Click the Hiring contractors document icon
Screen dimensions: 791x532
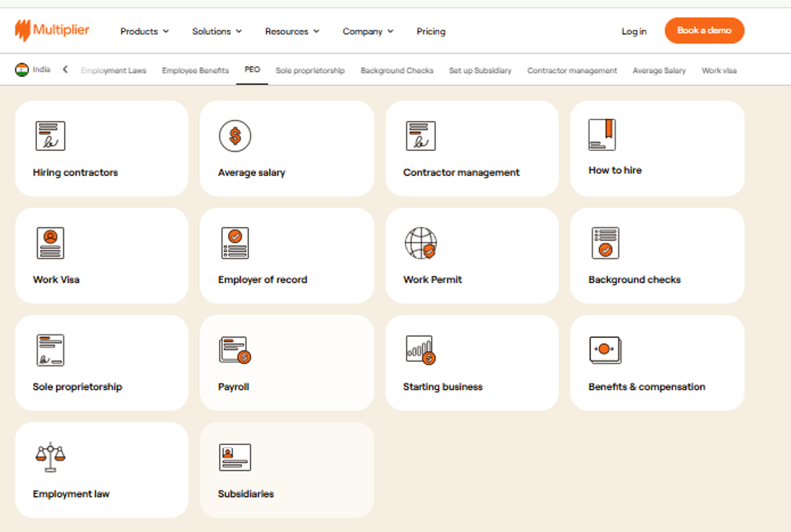50,136
